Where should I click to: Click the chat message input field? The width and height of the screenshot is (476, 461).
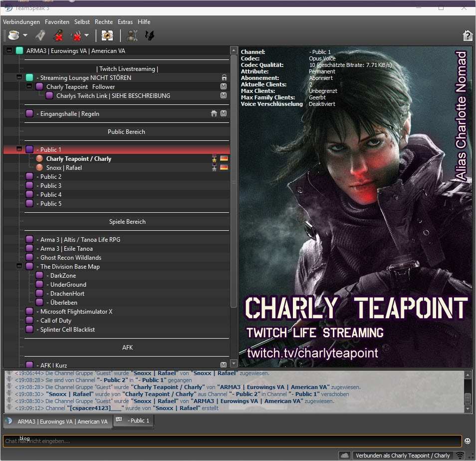pyautogui.click(x=232, y=441)
